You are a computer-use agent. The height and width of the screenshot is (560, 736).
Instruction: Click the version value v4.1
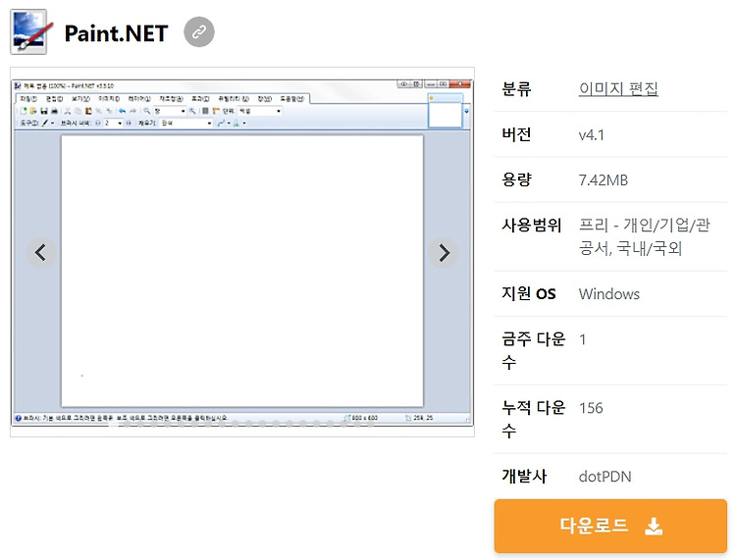pyautogui.click(x=592, y=135)
